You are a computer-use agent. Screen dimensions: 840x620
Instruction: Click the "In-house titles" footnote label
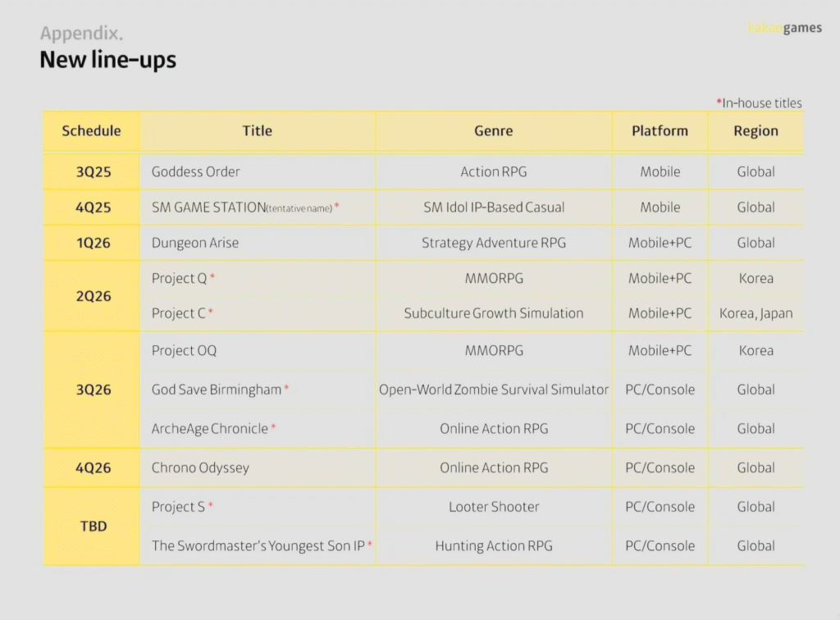(x=759, y=103)
